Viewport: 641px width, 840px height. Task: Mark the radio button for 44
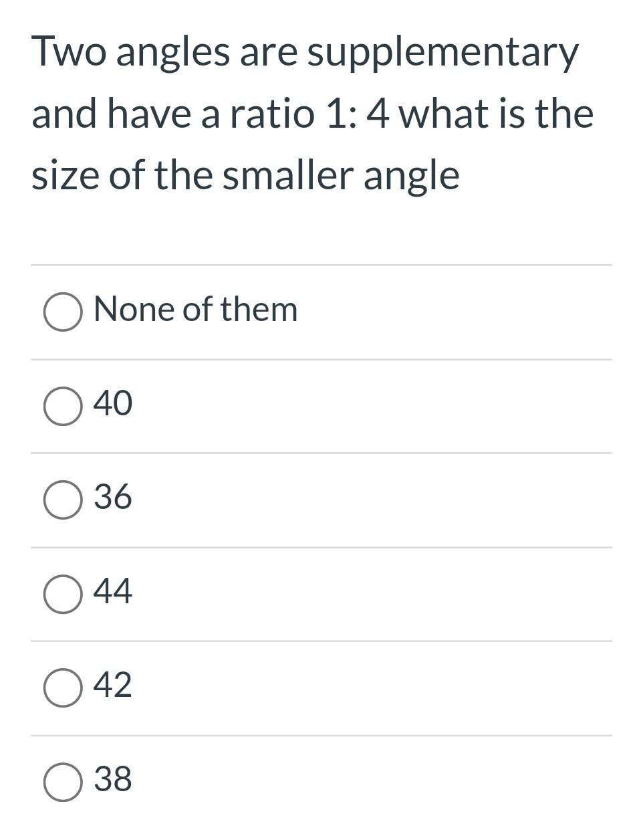tap(63, 594)
